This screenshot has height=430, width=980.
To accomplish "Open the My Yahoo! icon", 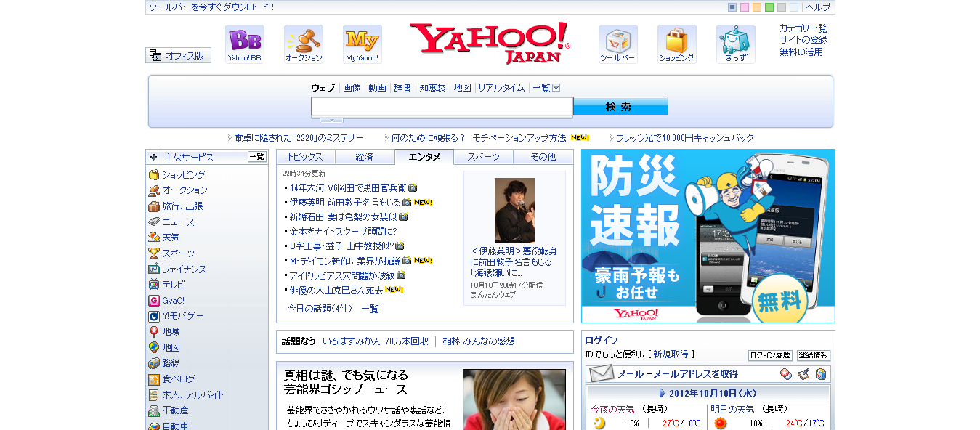I will pyautogui.click(x=363, y=44).
